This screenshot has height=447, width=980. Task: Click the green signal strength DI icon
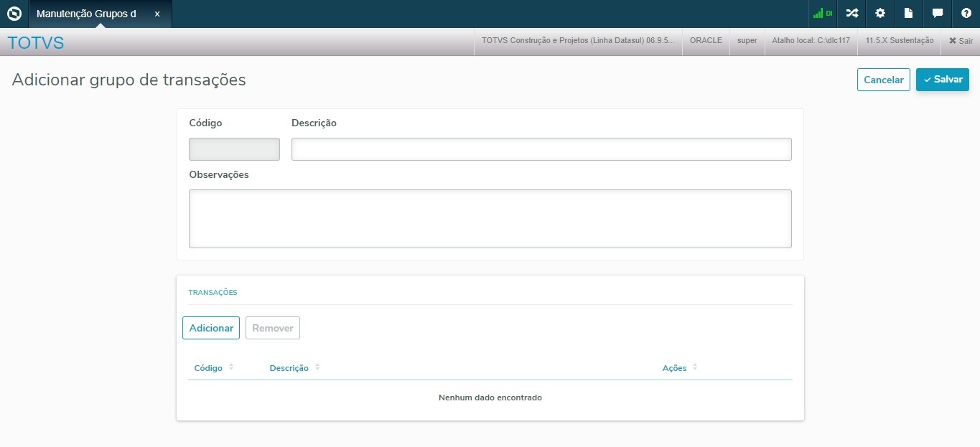(x=822, y=14)
